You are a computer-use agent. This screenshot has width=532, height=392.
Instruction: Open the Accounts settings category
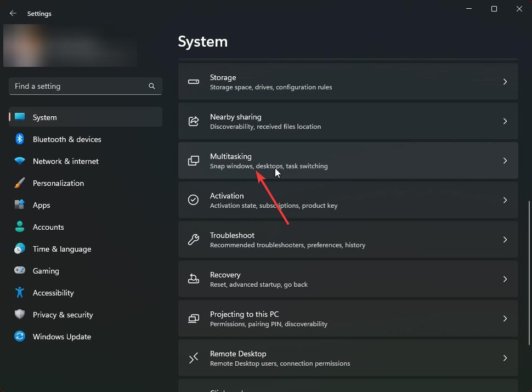tap(48, 227)
